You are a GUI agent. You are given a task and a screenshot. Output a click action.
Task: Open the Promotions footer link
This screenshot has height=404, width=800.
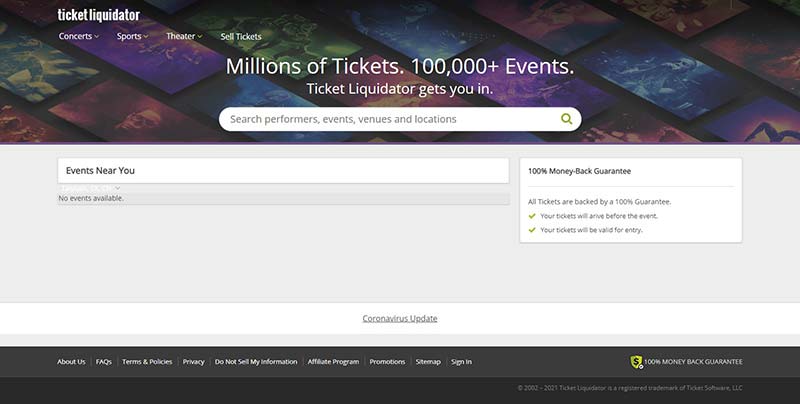tap(387, 362)
